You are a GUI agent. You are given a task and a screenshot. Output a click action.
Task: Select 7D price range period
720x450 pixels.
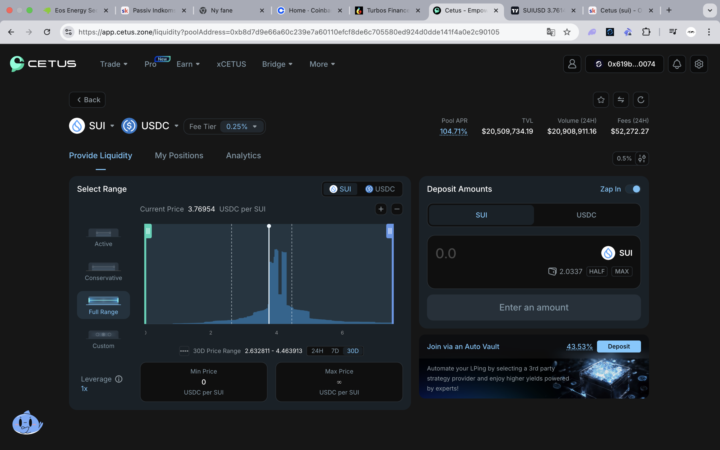click(335, 351)
